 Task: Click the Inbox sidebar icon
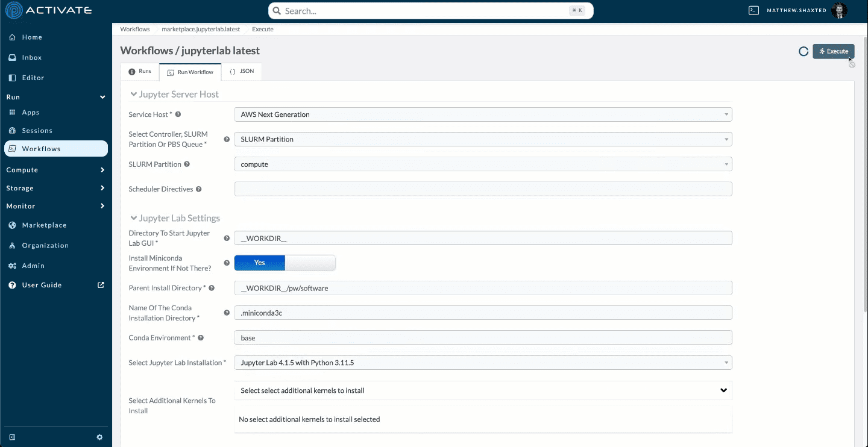(x=12, y=58)
